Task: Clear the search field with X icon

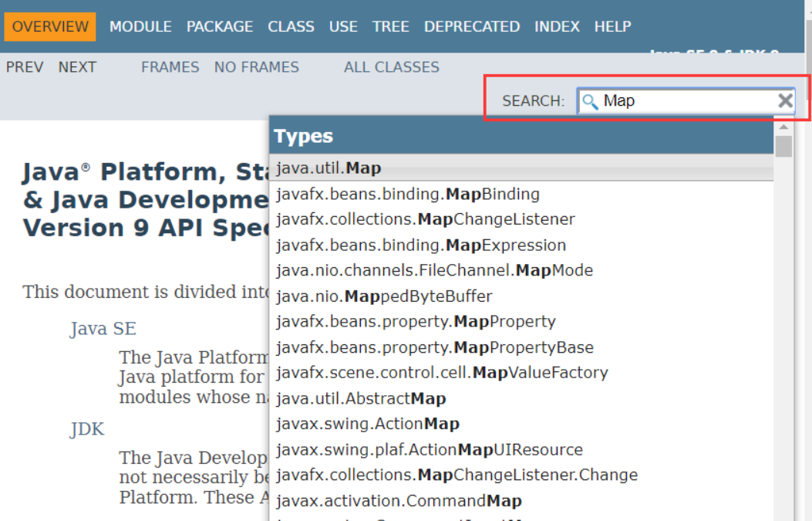Action: (x=785, y=100)
